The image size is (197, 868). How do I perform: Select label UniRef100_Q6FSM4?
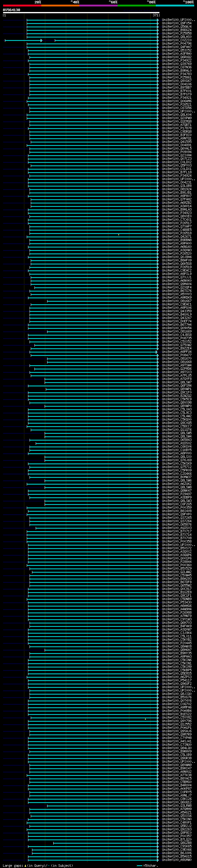point(177,386)
